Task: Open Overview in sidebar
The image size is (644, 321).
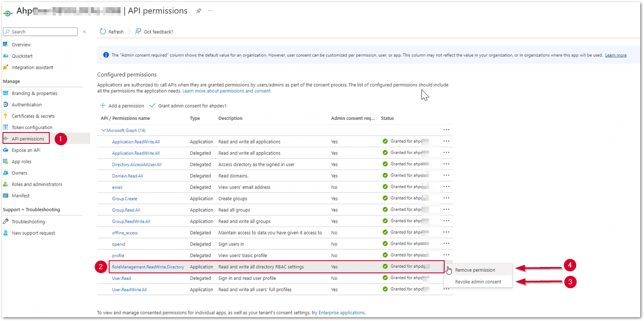Action: coord(21,45)
